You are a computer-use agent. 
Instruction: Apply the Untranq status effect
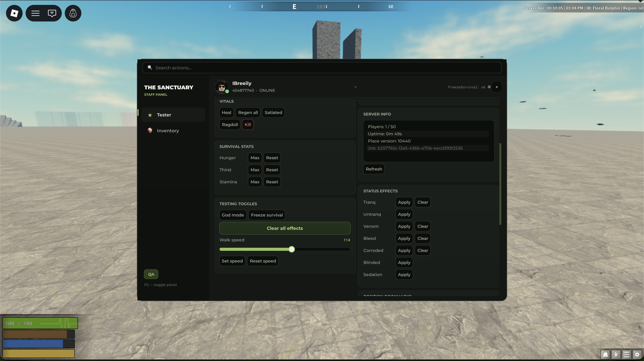[404, 214]
